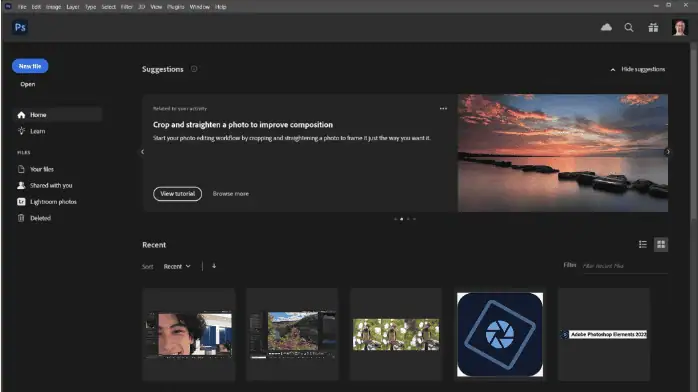This screenshot has height=392, width=698.
Task: Open the user profile avatar
Action: pyautogui.click(x=679, y=28)
